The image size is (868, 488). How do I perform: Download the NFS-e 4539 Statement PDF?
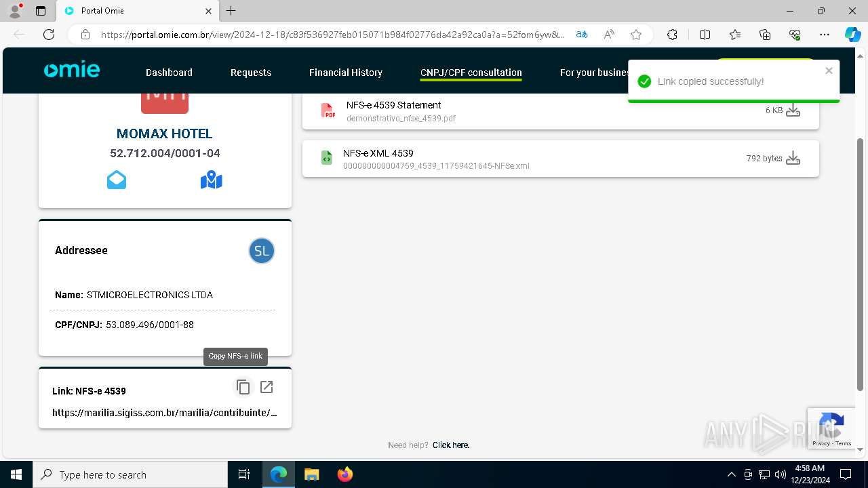point(793,110)
